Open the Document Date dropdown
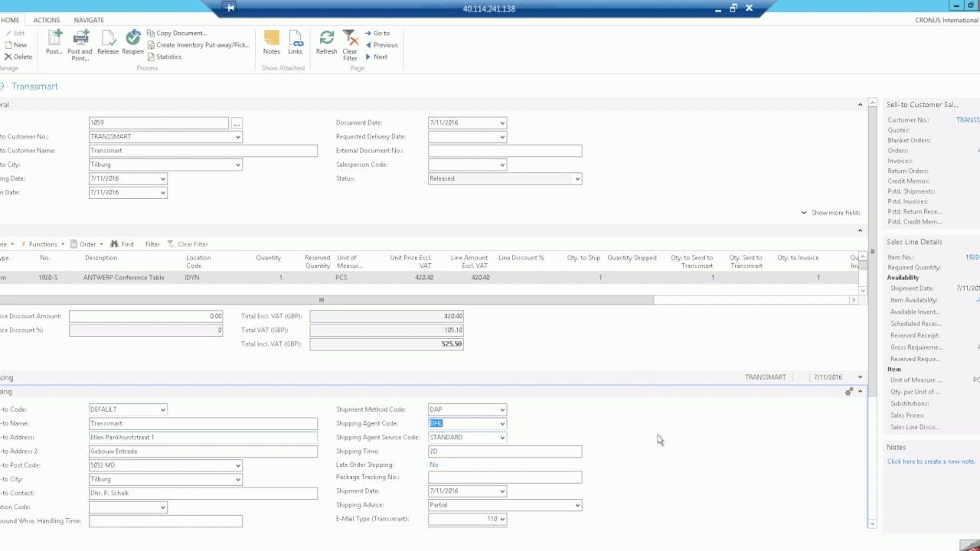The width and height of the screenshot is (980, 551). (x=502, y=122)
